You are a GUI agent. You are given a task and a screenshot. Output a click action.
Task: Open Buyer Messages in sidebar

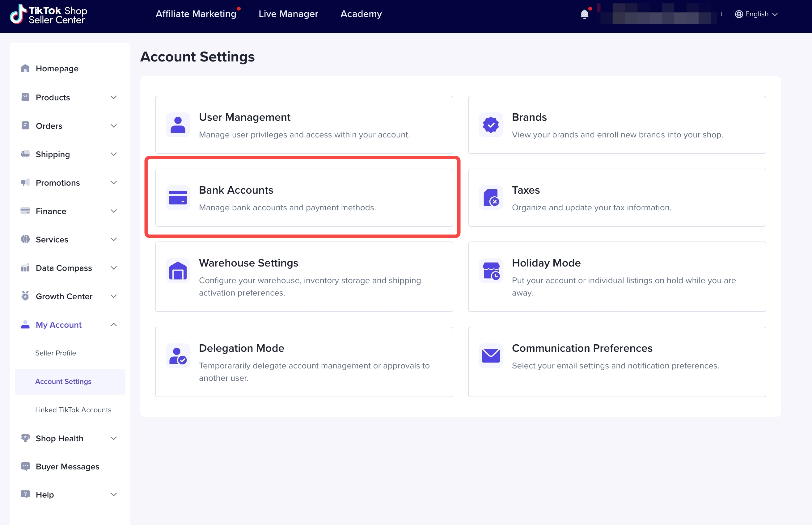(67, 466)
